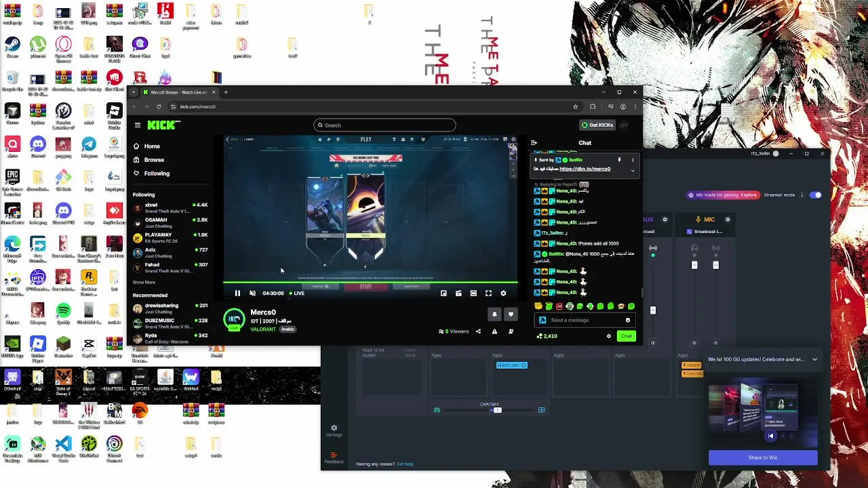Jump to LIVE indicator in player

click(297, 293)
